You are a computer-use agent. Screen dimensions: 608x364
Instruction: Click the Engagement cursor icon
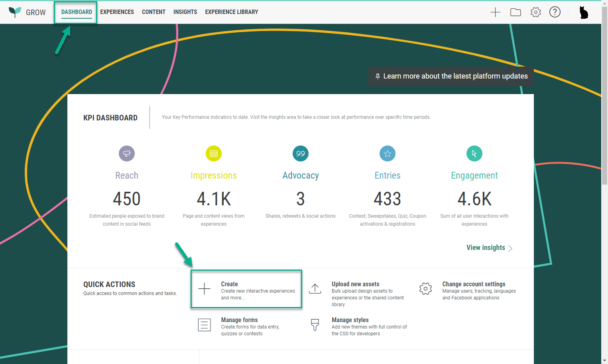click(474, 153)
